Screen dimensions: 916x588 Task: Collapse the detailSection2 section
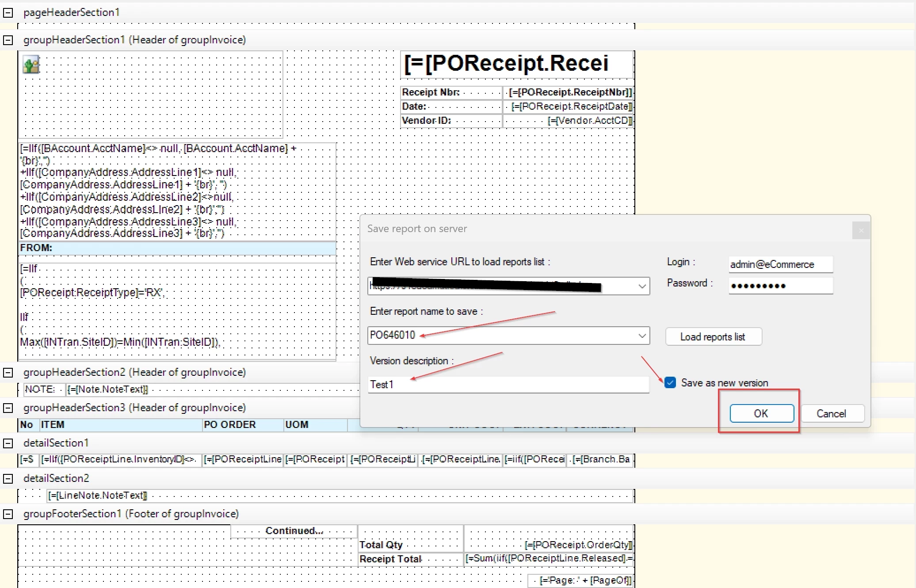point(8,479)
